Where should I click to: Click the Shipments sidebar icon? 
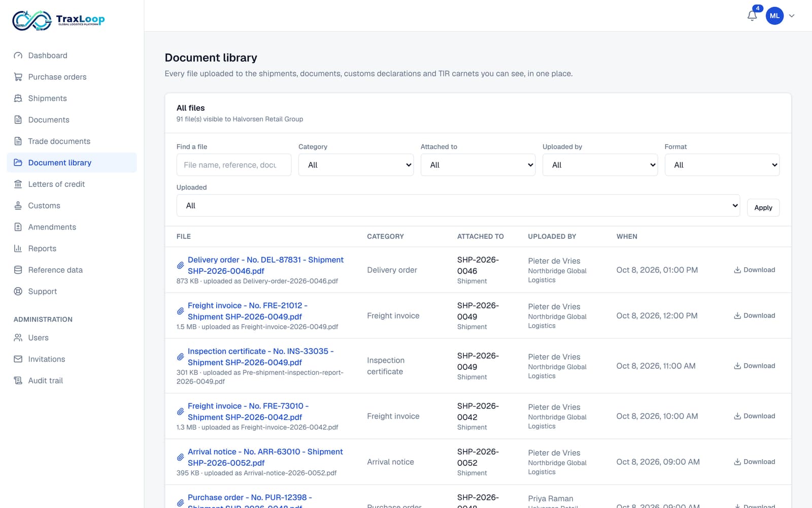[x=18, y=98]
